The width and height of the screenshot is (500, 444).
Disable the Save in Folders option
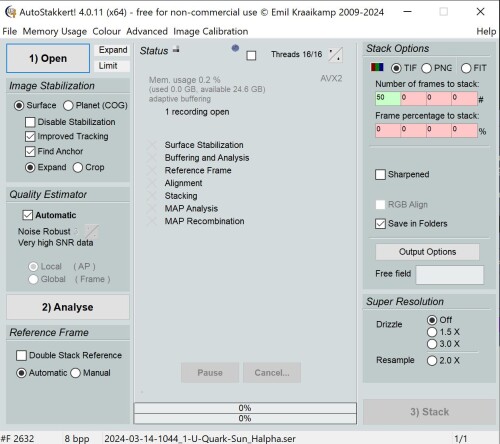click(380, 223)
